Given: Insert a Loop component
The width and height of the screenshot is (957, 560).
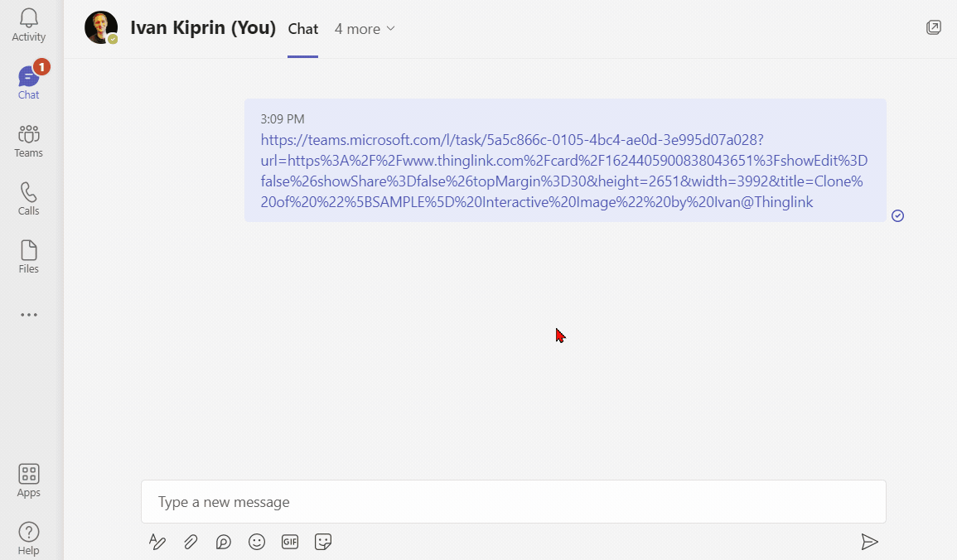Looking at the screenshot, I should 223,541.
